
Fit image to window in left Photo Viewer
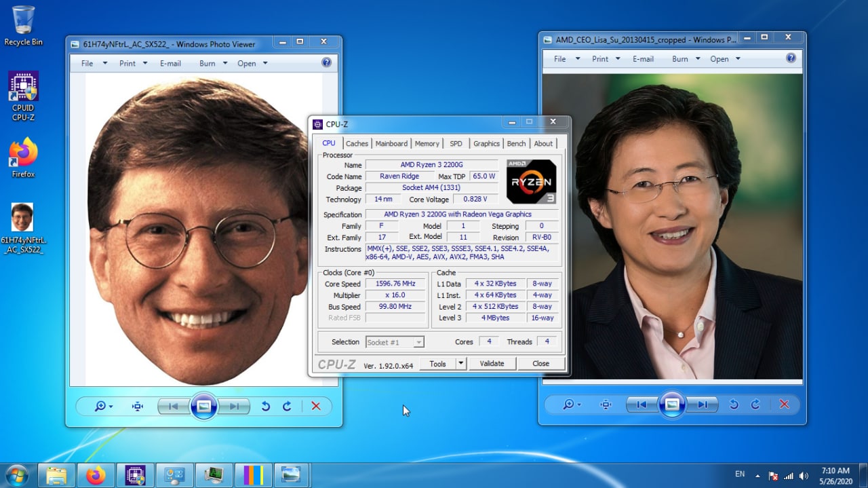138,406
